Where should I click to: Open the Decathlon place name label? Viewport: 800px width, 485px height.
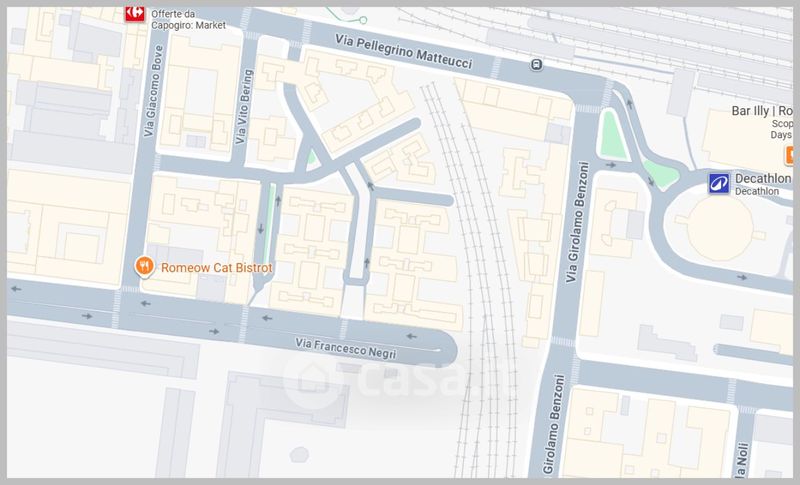coord(765,177)
